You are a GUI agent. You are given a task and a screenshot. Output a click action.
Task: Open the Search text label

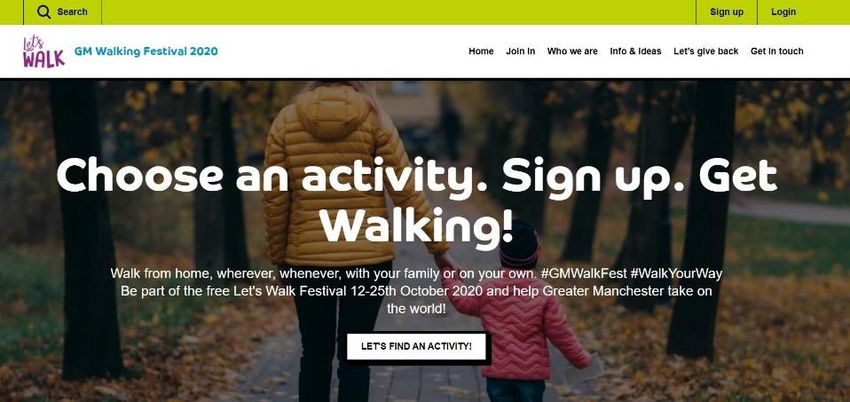72,12
